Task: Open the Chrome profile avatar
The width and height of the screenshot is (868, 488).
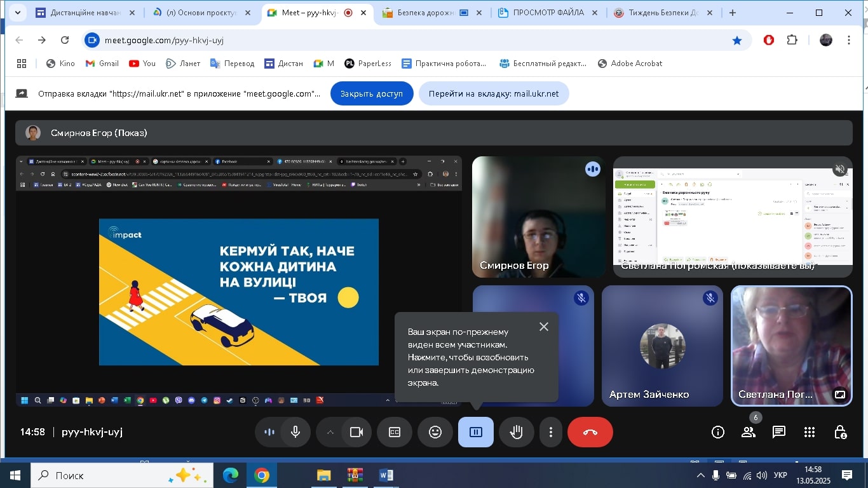Action: point(825,40)
